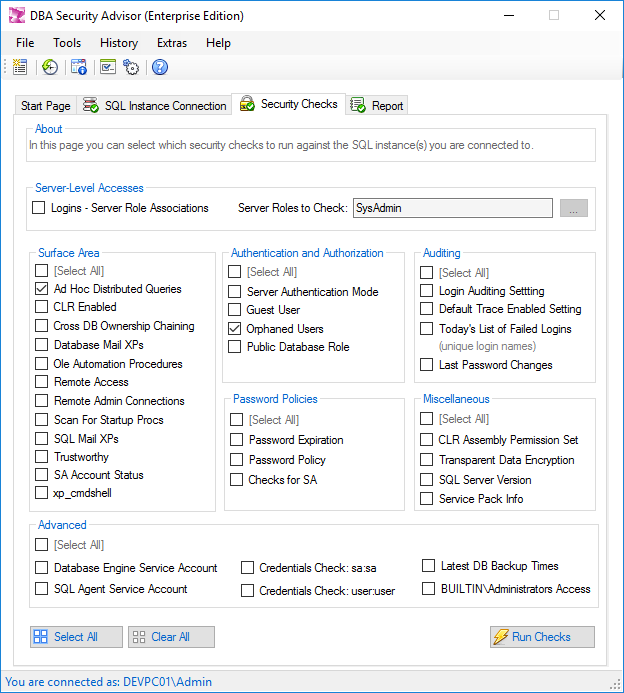Tick the Guest User checkbox

tap(235, 309)
